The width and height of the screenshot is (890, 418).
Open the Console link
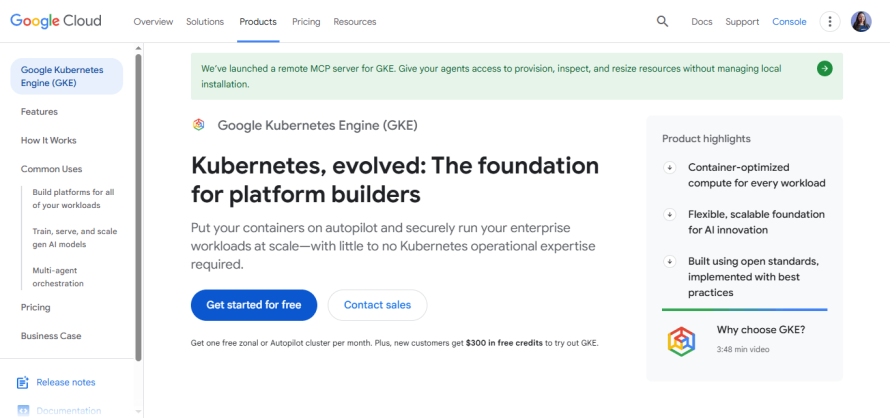point(789,22)
